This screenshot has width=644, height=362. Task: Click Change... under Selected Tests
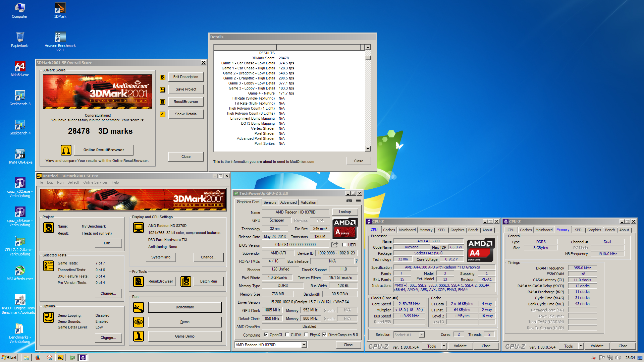[x=108, y=294]
